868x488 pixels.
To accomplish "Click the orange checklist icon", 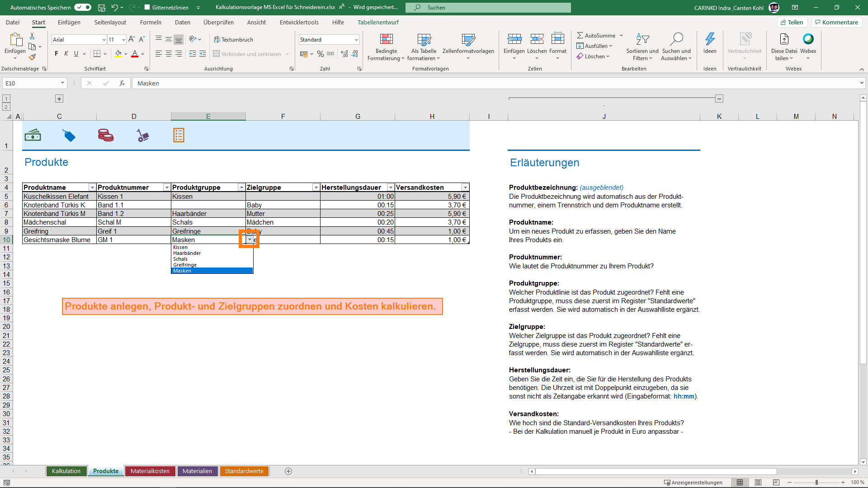I will [179, 135].
